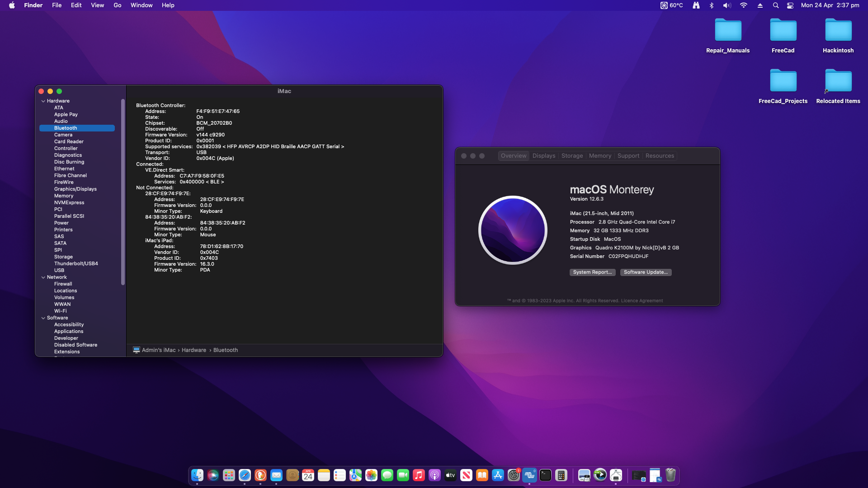Open the Go menu
868x488 pixels.
(118, 5)
